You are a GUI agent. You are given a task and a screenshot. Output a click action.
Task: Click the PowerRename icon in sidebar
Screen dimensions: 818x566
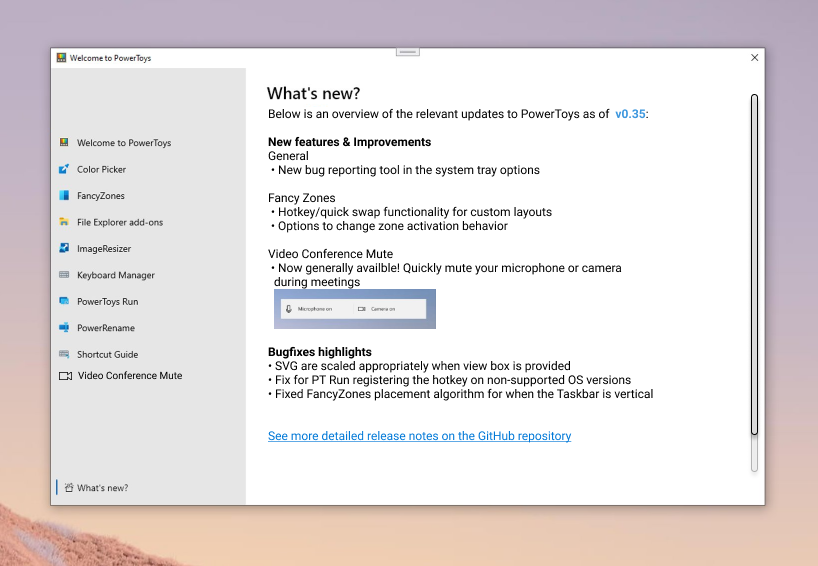(64, 328)
